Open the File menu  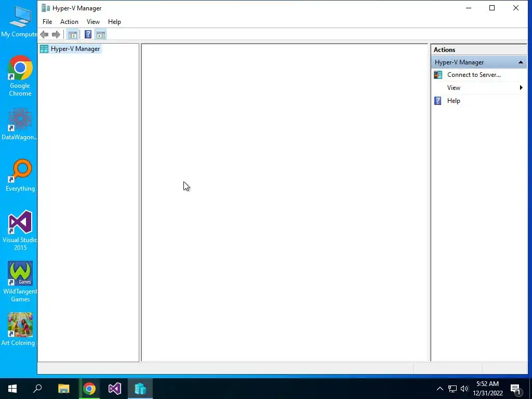point(47,22)
